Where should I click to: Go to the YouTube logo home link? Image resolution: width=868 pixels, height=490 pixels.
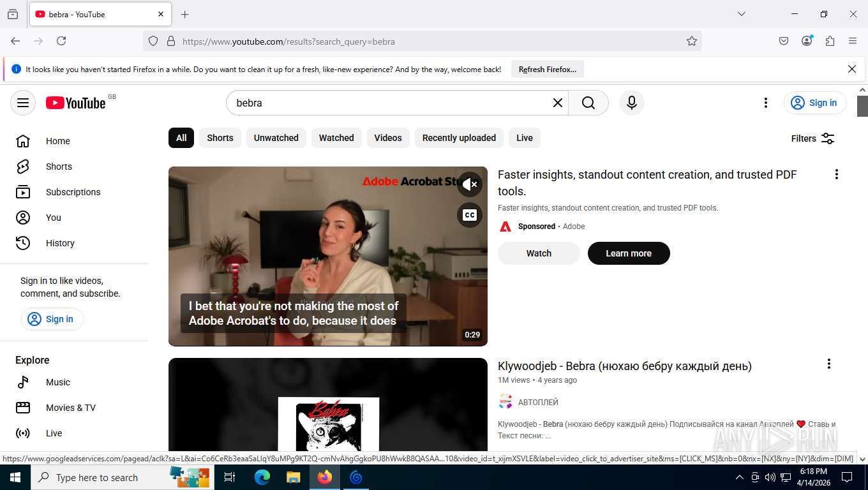point(75,103)
